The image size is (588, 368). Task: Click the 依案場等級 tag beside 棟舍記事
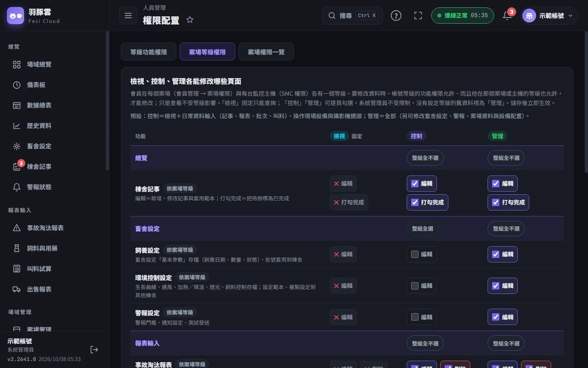point(180,188)
